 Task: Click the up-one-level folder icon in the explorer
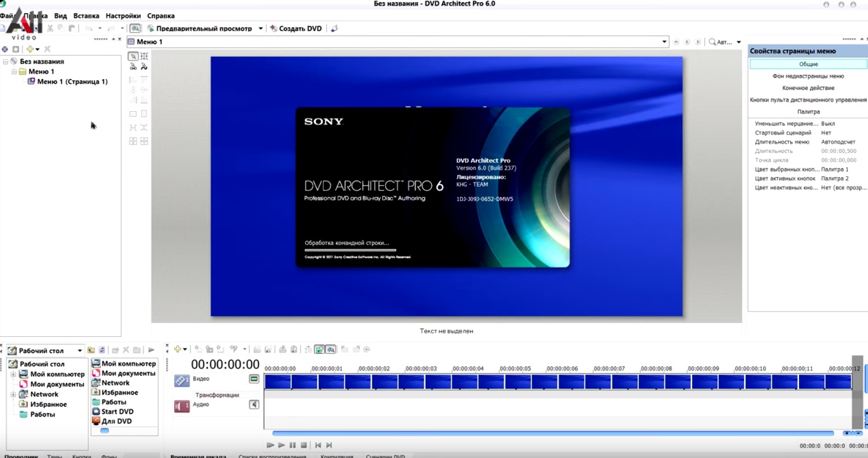click(91, 350)
